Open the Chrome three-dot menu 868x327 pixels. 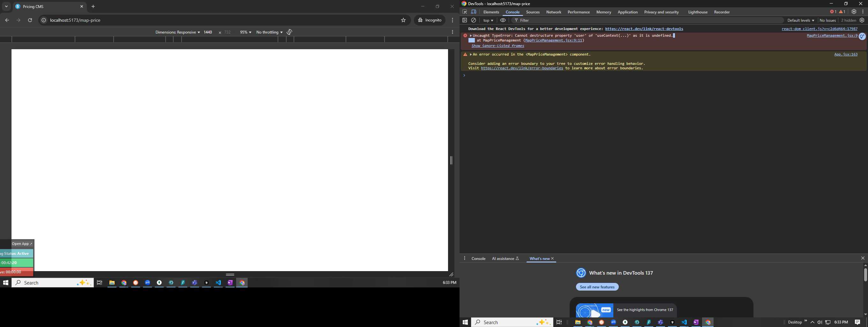(x=453, y=20)
